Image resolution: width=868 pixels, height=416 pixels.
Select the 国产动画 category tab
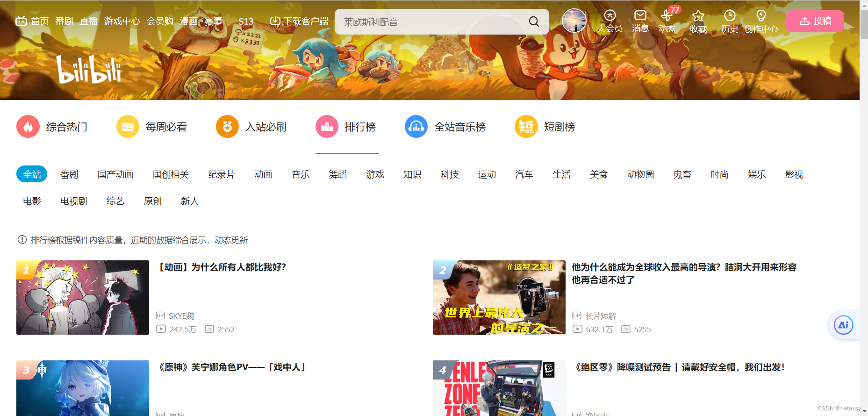[115, 174]
